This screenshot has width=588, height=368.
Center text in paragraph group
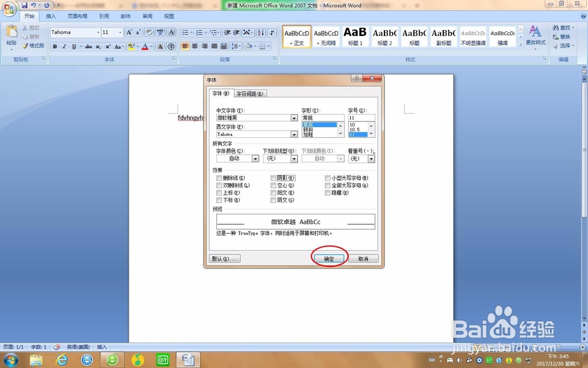[x=195, y=46]
